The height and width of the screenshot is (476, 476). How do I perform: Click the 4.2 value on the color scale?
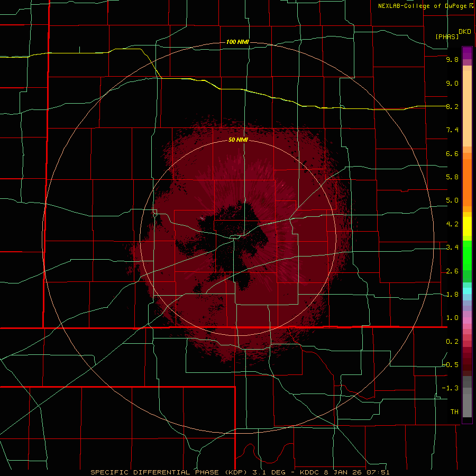452,224
